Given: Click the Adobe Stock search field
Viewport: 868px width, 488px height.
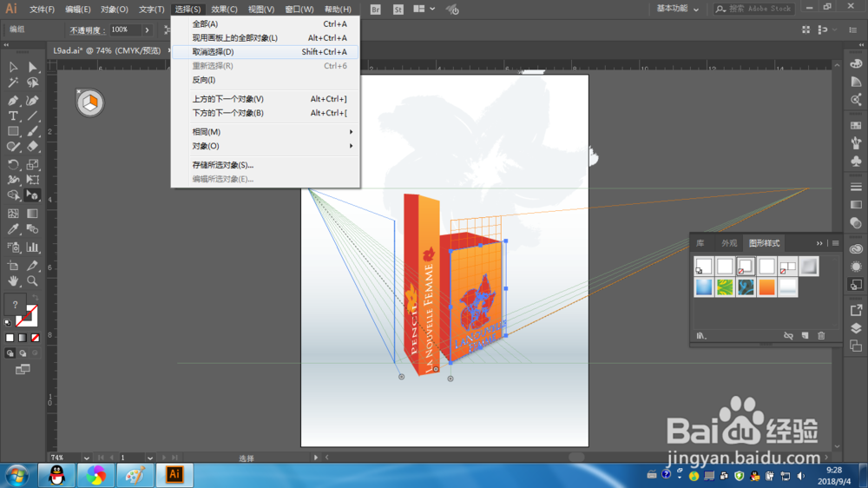Looking at the screenshot, I should (x=754, y=9).
